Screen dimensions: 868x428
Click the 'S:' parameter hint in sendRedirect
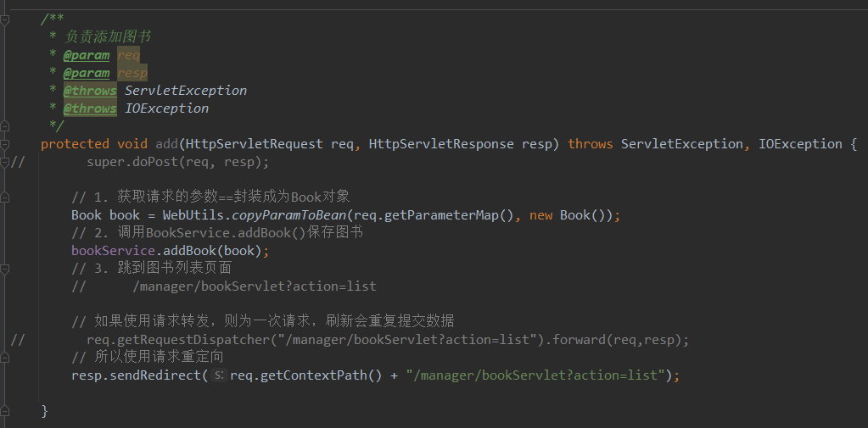[x=218, y=375]
